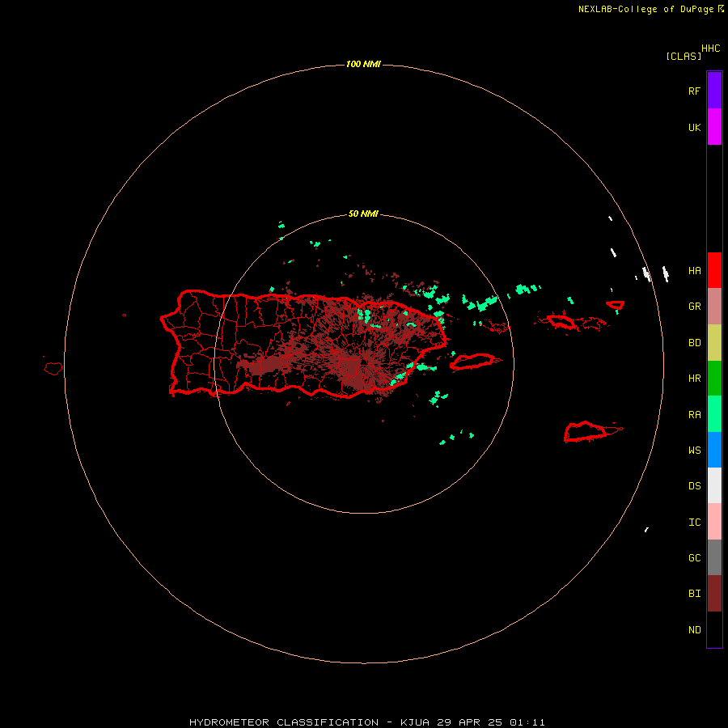The width and height of the screenshot is (728, 728).
Task: Click the BI brown legend swatch
Action: pyautogui.click(x=714, y=594)
